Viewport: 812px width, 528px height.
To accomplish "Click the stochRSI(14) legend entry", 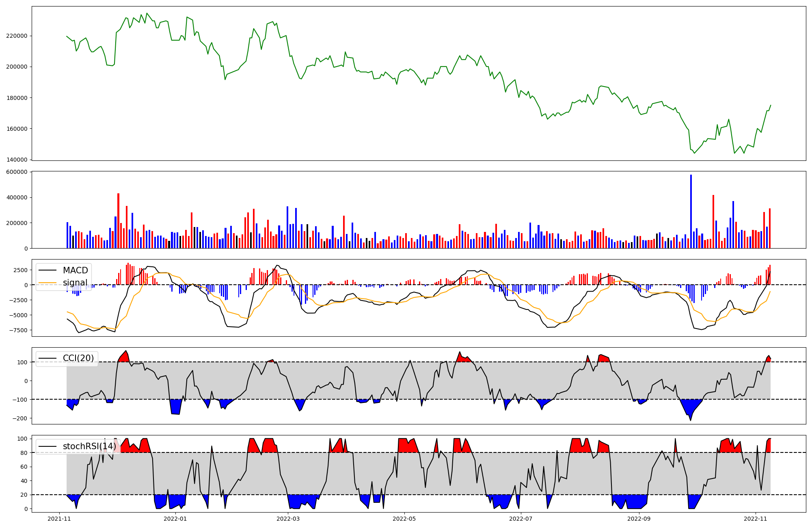I will [x=89, y=446].
